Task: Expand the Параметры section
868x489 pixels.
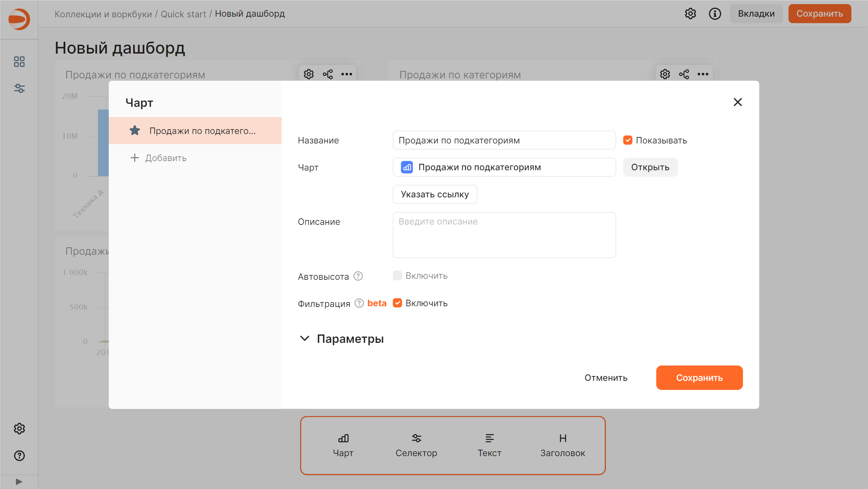Action: click(342, 338)
